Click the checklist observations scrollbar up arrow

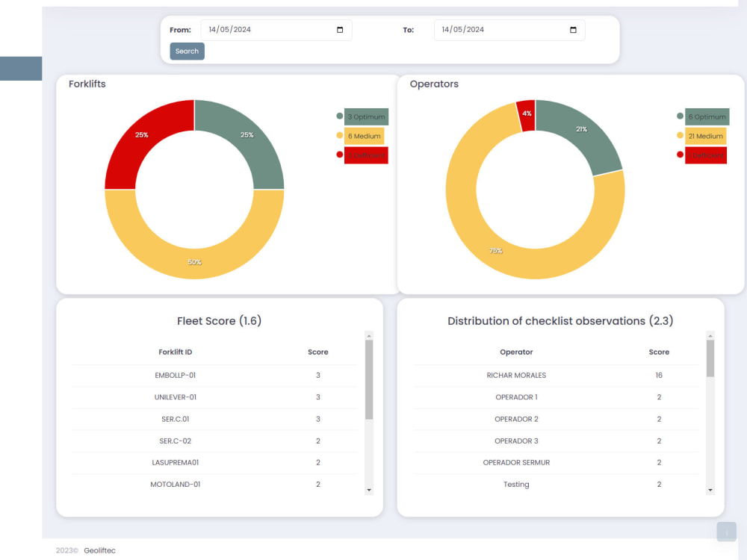(710, 336)
